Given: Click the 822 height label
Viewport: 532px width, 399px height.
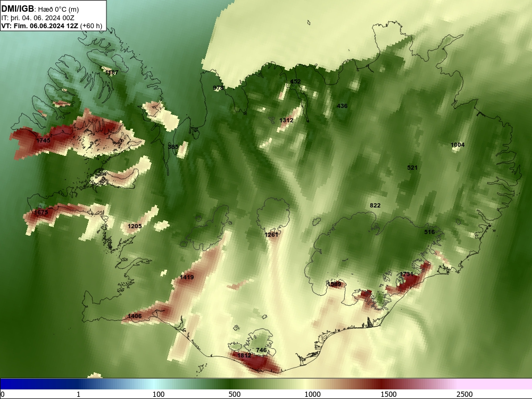Looking at the screenshot, I should point(375,205).
